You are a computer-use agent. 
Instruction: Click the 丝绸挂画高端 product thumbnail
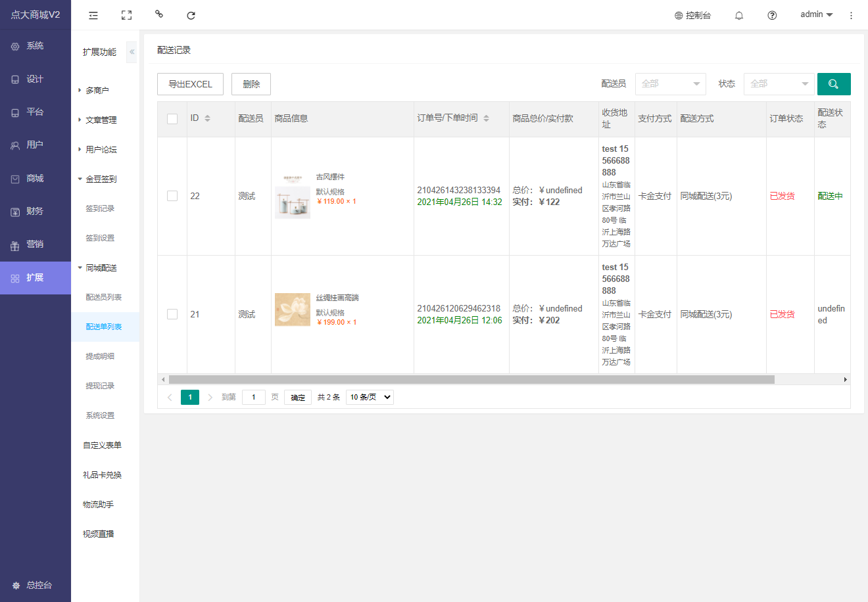(293, 310)
